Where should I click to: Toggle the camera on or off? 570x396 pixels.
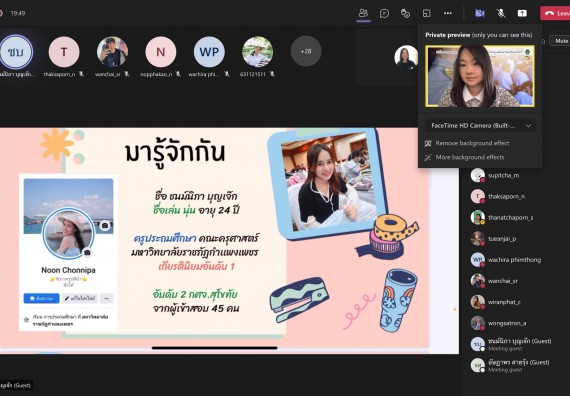click(480, 13)
